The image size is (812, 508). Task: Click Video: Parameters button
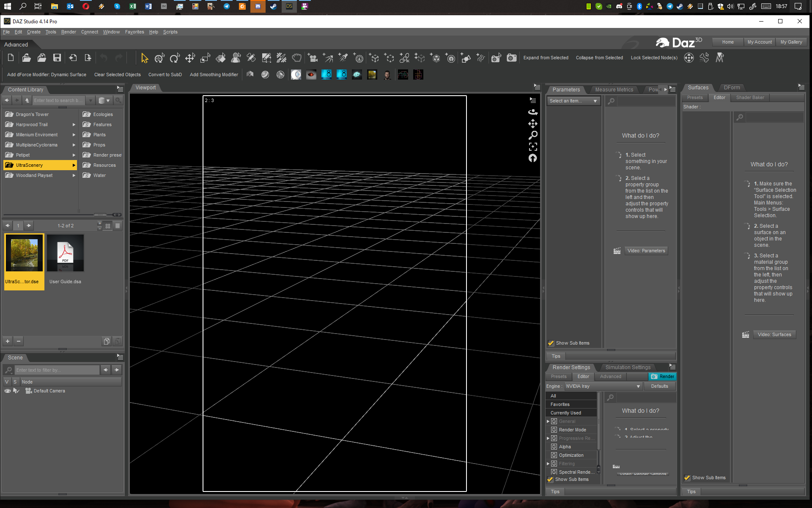point(646,251)
